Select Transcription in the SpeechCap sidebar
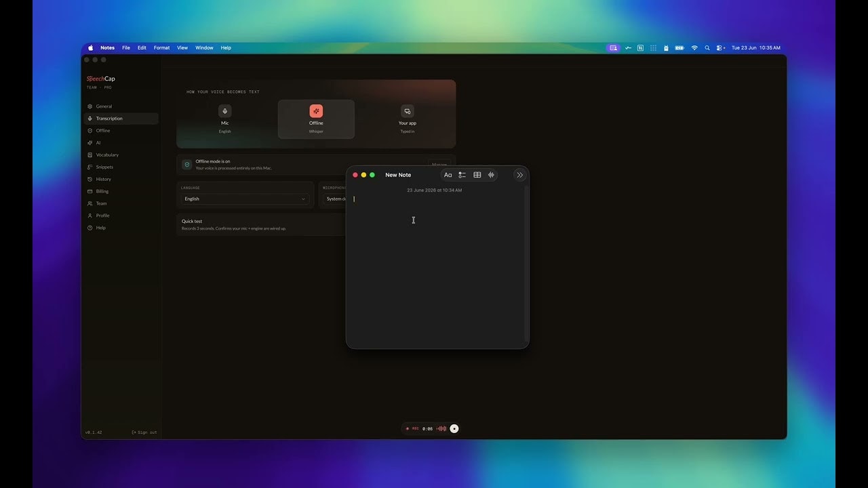The width and height of the screenshot is (868, 488). tap(121, 119)
